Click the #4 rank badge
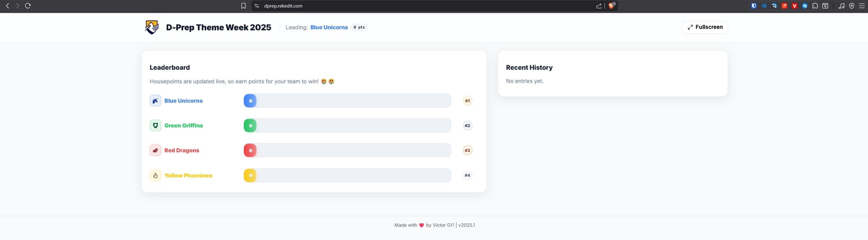Screen dimensions: 868x240 (x=467, y=175)
